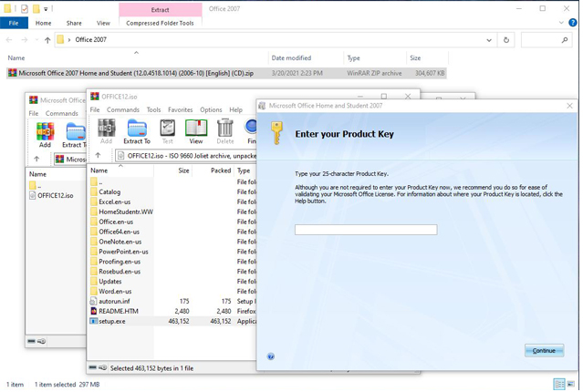Open recent locations dropdown in Explorer
Screen dimensions: 583x392
(36, 40)
